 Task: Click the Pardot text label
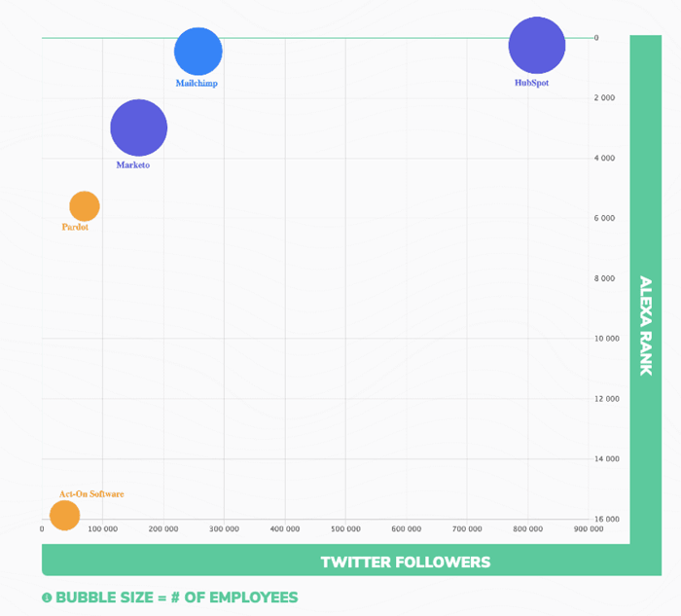click(75, 228)
